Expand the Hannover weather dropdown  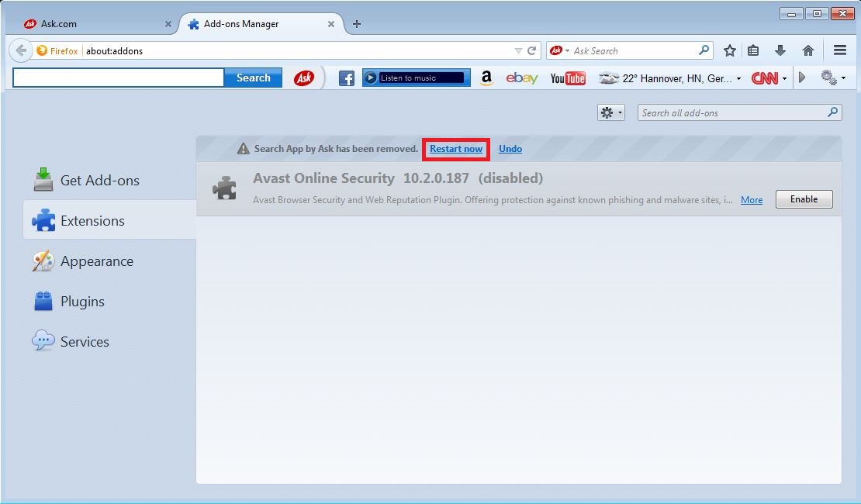click(x=738, y=78)
